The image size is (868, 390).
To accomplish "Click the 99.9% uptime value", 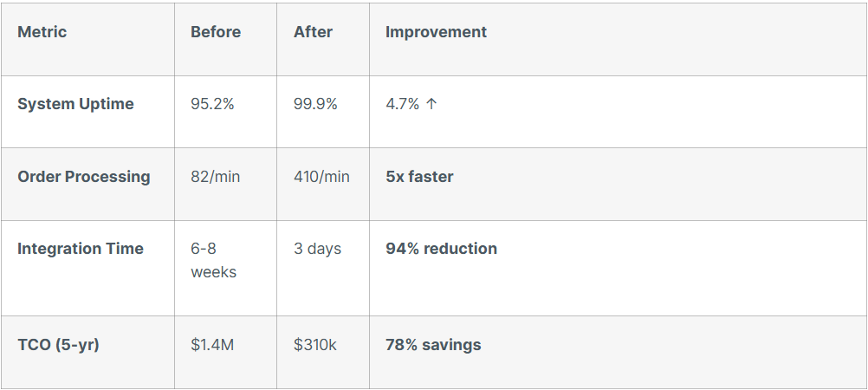I will 315,104.
